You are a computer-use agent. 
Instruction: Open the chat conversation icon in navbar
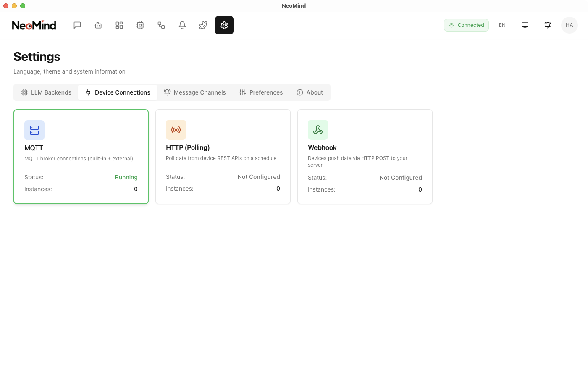(77, 25)
